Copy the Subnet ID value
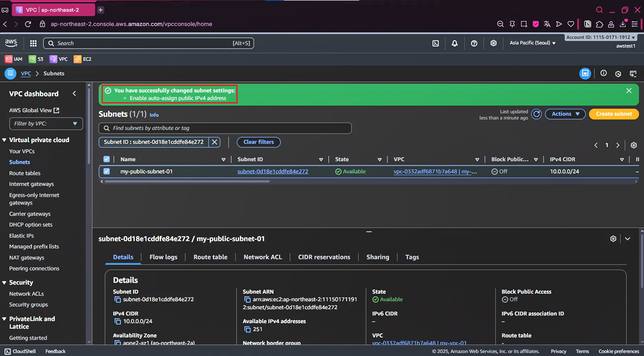This screenshot has height=356, width=644. coord(118,299)
